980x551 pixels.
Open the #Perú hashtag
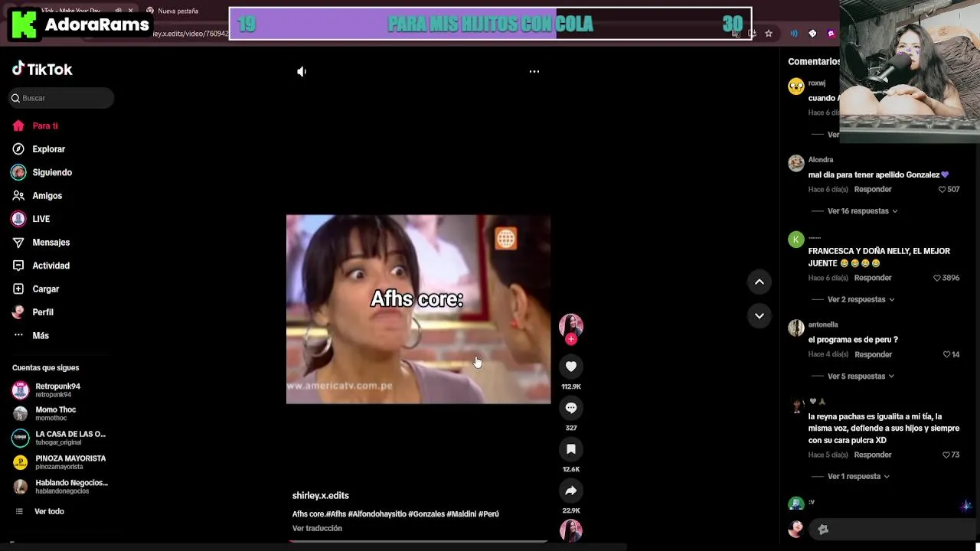488,514
